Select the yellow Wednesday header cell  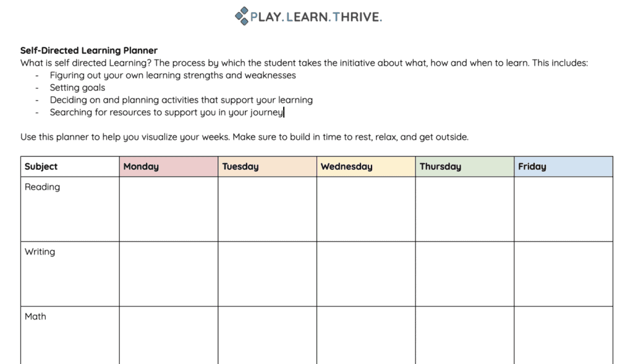pos(366,167)
